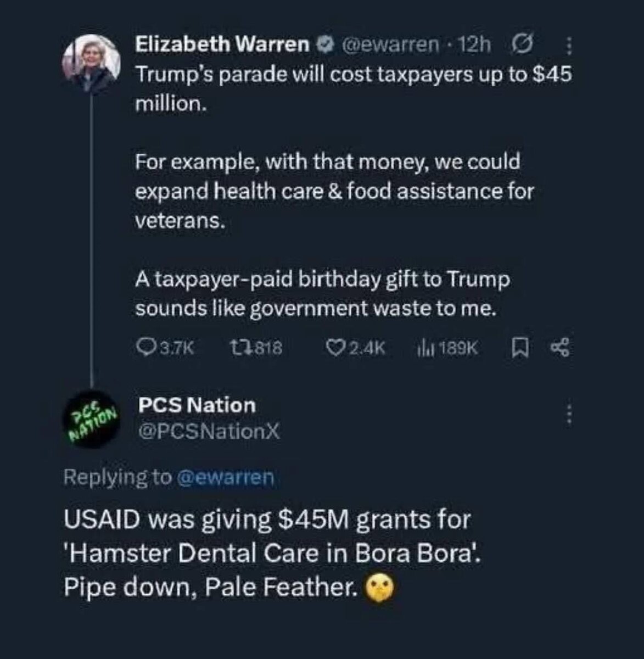644x659 pixels.
Task: Open the @ewarren handle in the tweet header
Action: tap(390, 45)
